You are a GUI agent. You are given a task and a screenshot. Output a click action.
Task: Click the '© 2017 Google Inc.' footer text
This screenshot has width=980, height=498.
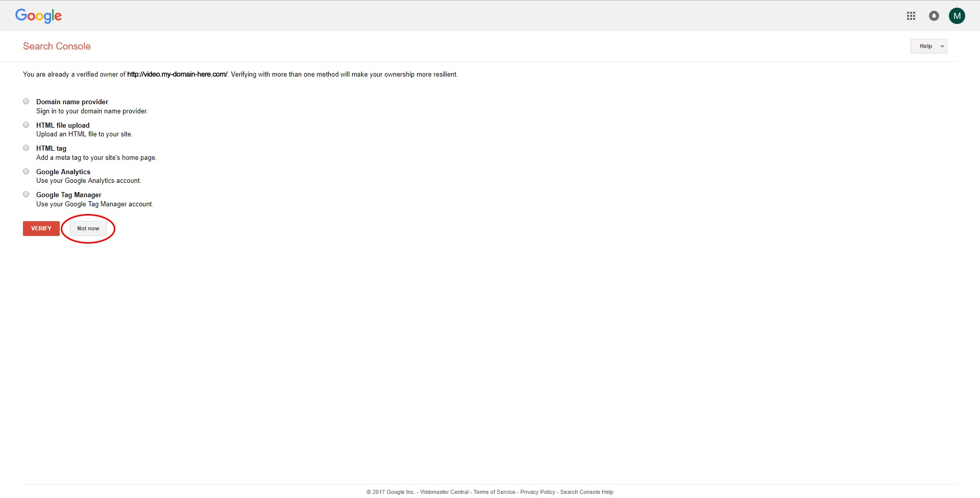click(x=390, y=492)
